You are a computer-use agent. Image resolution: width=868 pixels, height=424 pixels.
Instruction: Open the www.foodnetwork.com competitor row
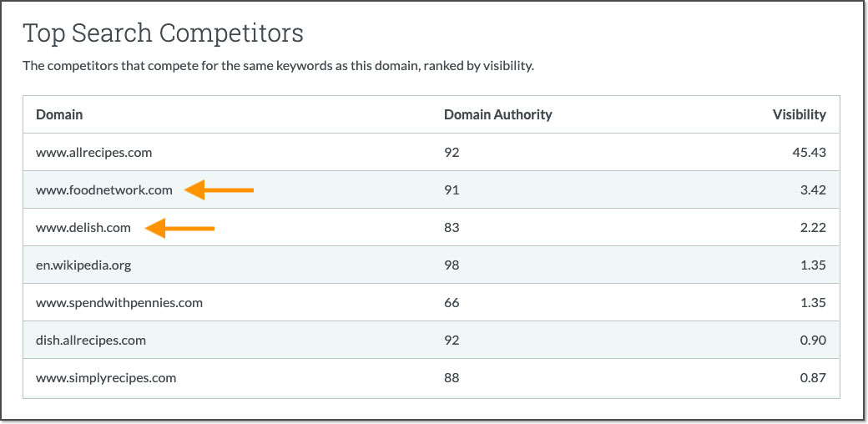click(x=103, y=190)
